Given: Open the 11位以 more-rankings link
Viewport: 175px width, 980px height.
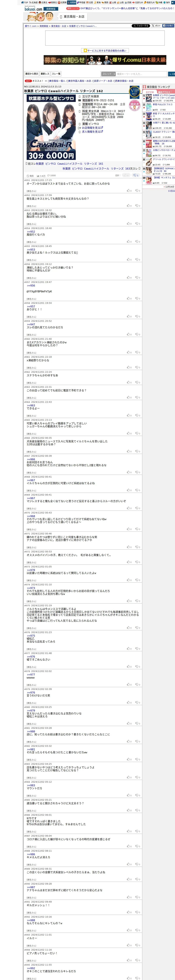Looking at the screenshot, I should coord(171,191).
